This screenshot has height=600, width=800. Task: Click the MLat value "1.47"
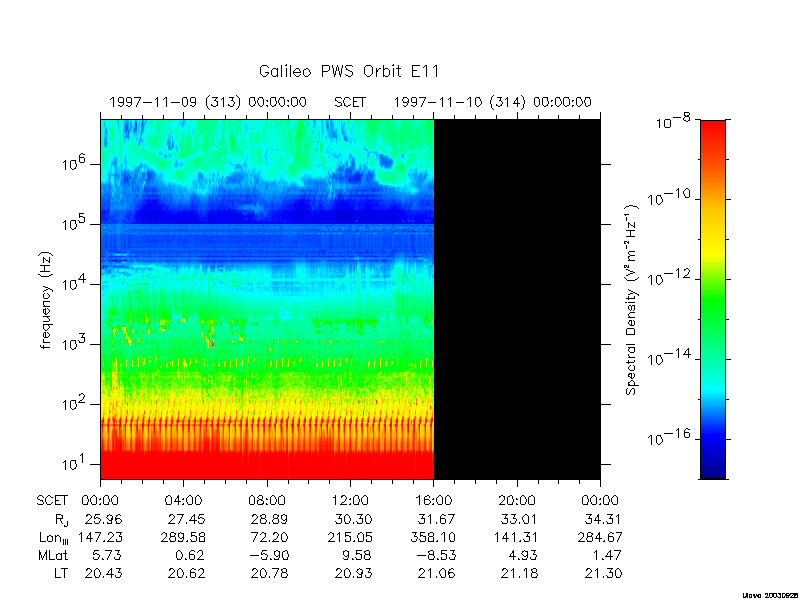pyautogui.click(x=607, y=555)
